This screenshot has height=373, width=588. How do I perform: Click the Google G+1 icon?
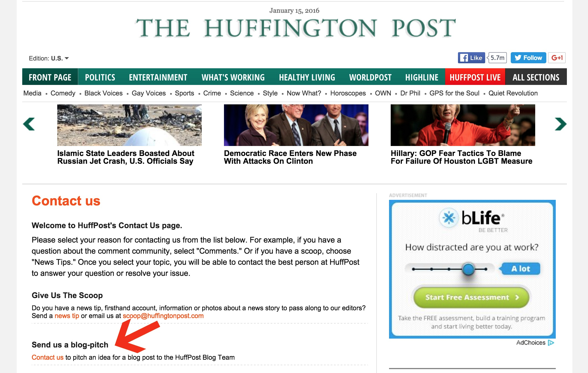(557, 57)
